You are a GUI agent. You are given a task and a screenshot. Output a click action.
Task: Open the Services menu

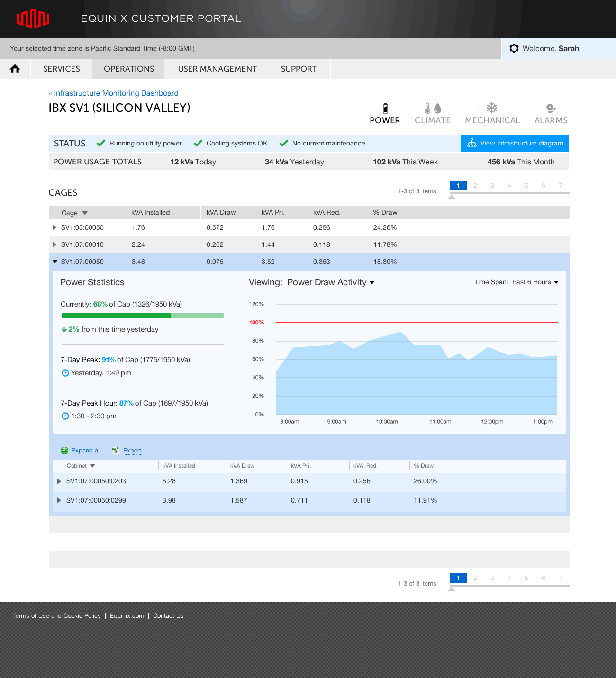(x=62, y=69)
